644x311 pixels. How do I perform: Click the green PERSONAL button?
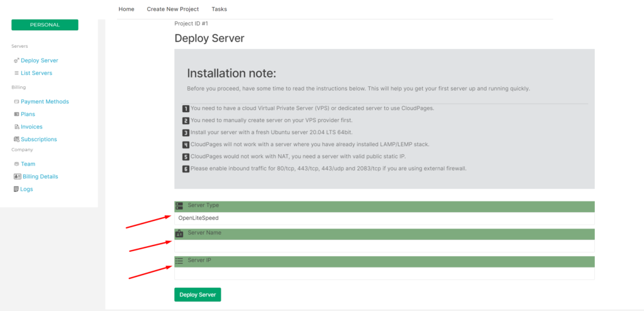click(45, 25)
